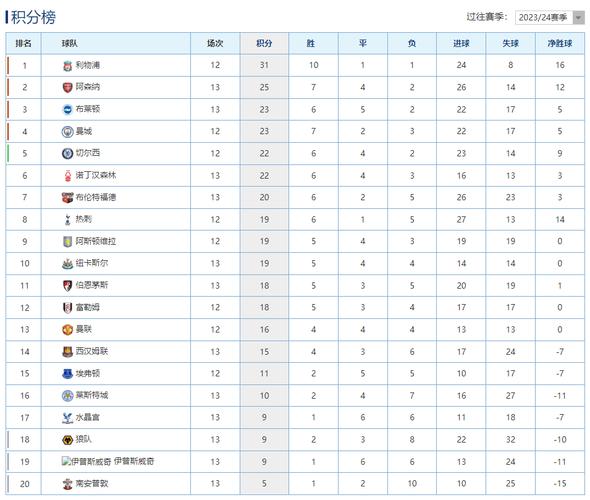Click the broken 伊普斯威奇 image placeholder

click(x=87, y=462)
